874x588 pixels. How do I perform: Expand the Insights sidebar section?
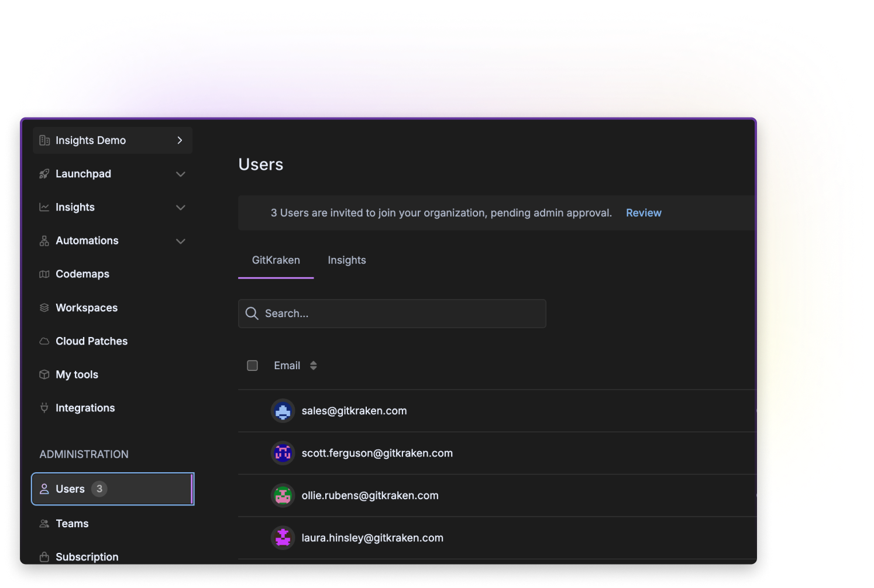click(x=181, y=207)
